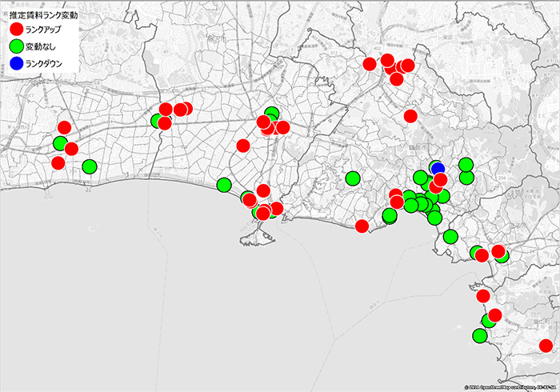Viewport: 560px width, 392px height.
Task: Click the lowest red marker on the far left
Action: tap(58, 163)
